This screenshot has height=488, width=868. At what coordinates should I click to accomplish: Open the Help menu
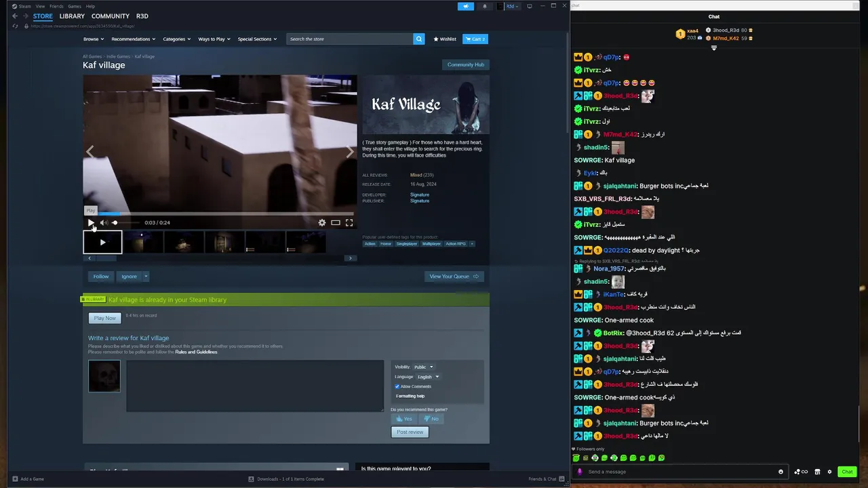90,6
